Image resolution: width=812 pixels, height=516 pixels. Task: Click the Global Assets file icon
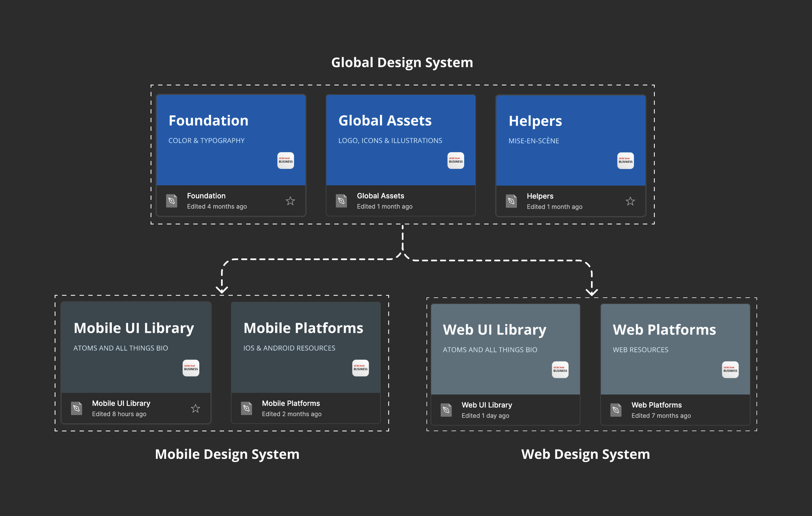pyautogui.click(x=341, y=201)
